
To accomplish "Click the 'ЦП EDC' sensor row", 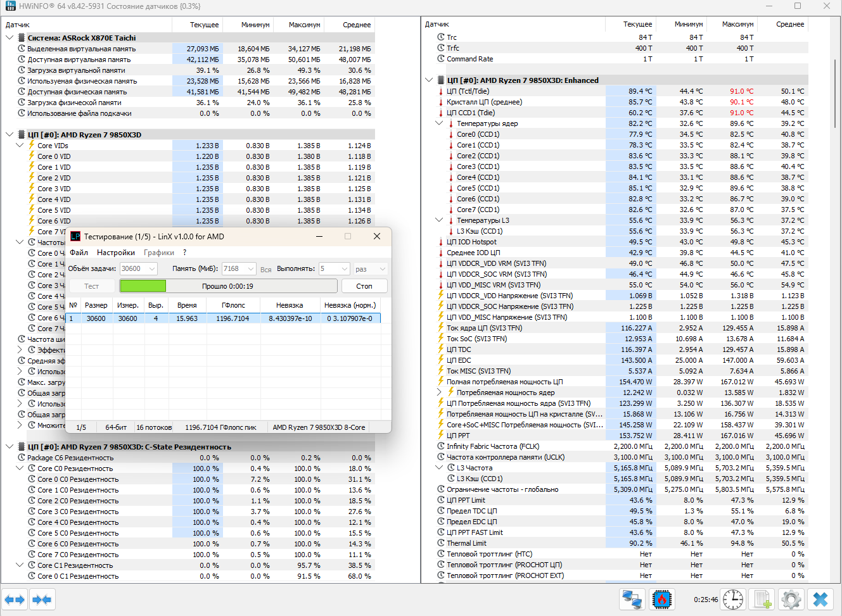I will tap(622, 360).
